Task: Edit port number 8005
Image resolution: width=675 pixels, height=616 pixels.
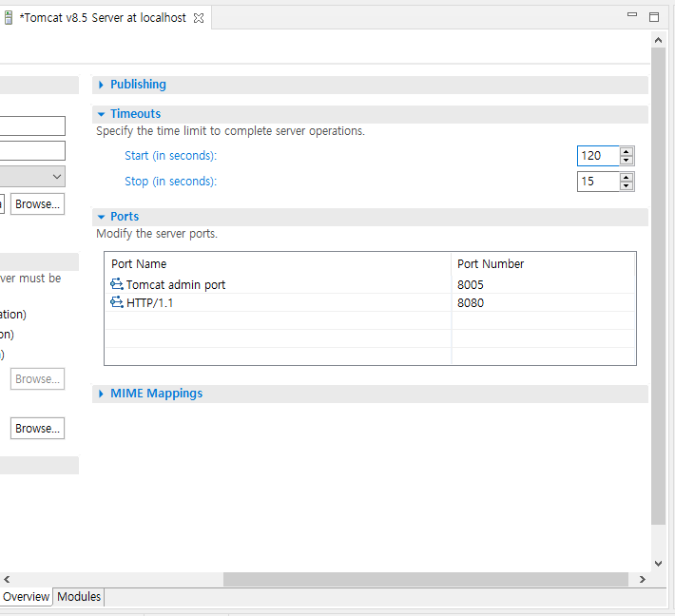Action: (470, 285)
